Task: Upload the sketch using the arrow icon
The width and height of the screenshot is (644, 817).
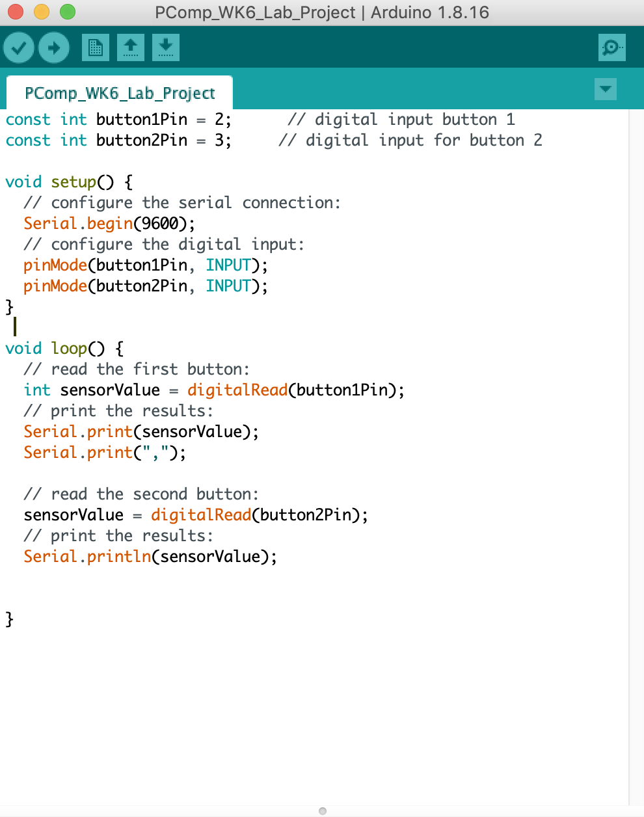Action: pos(54,47)
